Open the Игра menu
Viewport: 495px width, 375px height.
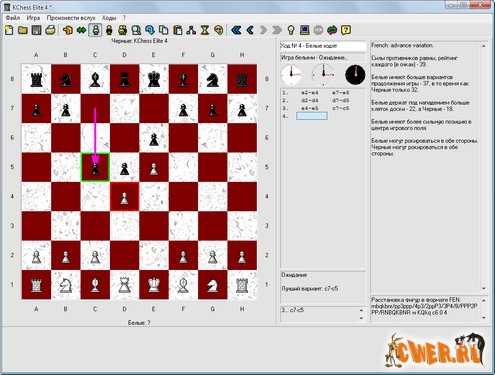pos(33,18)
